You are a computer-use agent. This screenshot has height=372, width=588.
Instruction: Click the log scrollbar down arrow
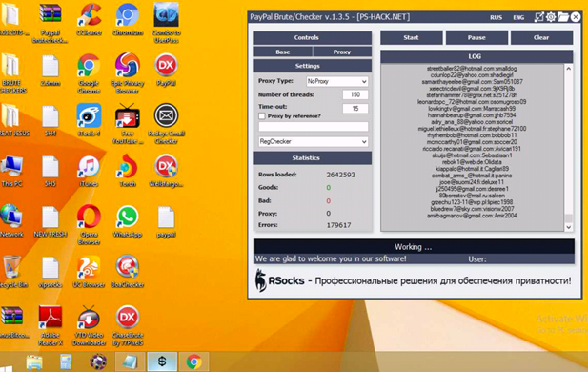(x=569, y=227)
